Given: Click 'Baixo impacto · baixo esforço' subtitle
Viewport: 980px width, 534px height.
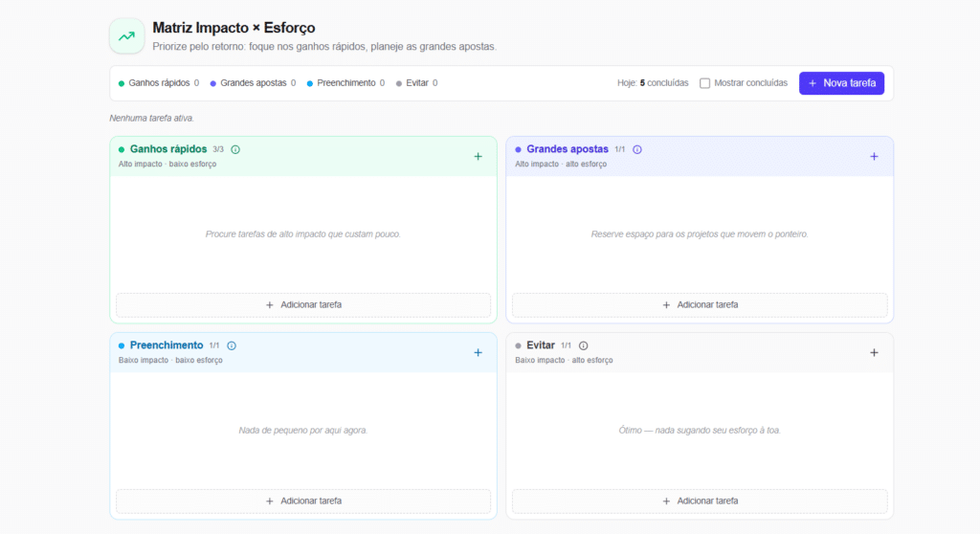Looking at the screenshot, I should tap(170, 360).
